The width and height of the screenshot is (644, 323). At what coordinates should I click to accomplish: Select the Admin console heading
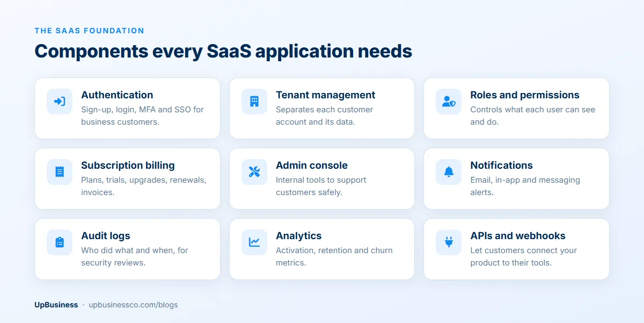[x=312, y=166]
